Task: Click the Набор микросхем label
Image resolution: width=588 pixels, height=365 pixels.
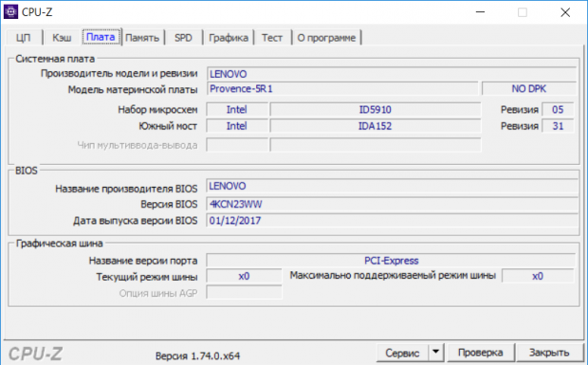Action: pyautogui.click(x=157, y=110)
